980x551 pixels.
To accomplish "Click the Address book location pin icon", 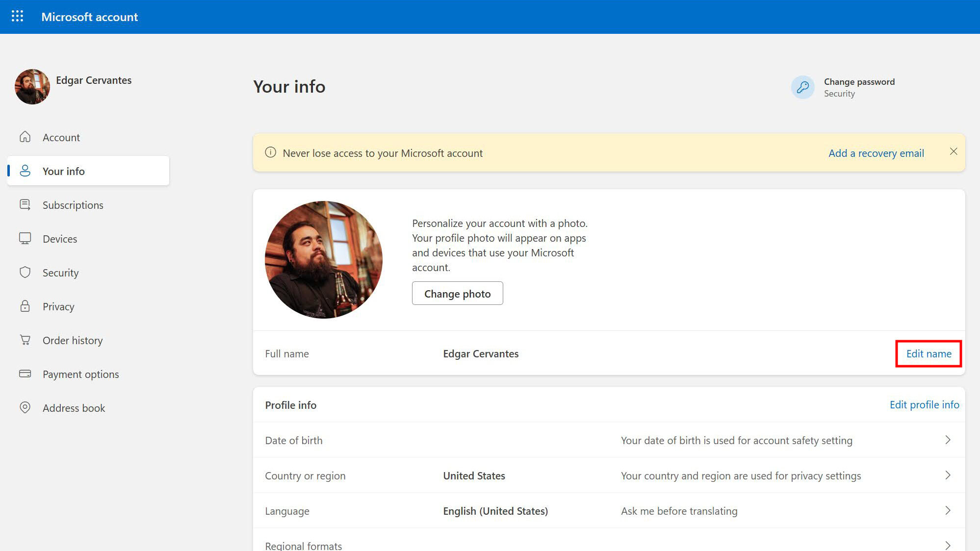I will point(25,407).
